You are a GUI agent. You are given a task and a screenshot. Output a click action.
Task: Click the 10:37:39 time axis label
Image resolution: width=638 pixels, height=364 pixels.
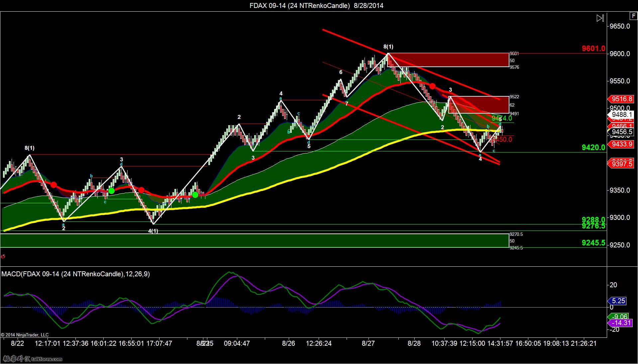444,343
